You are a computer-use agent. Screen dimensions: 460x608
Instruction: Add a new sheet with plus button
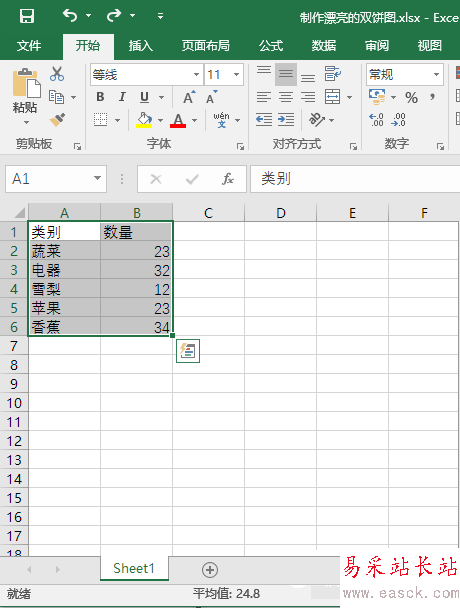pyautogui.click(x=210, y=570)
